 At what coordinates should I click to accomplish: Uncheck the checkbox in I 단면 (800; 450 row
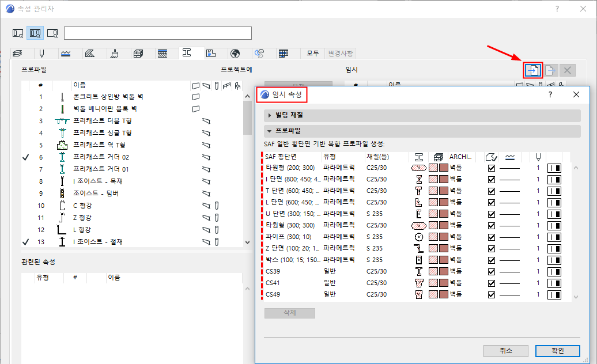pos(492,180)
